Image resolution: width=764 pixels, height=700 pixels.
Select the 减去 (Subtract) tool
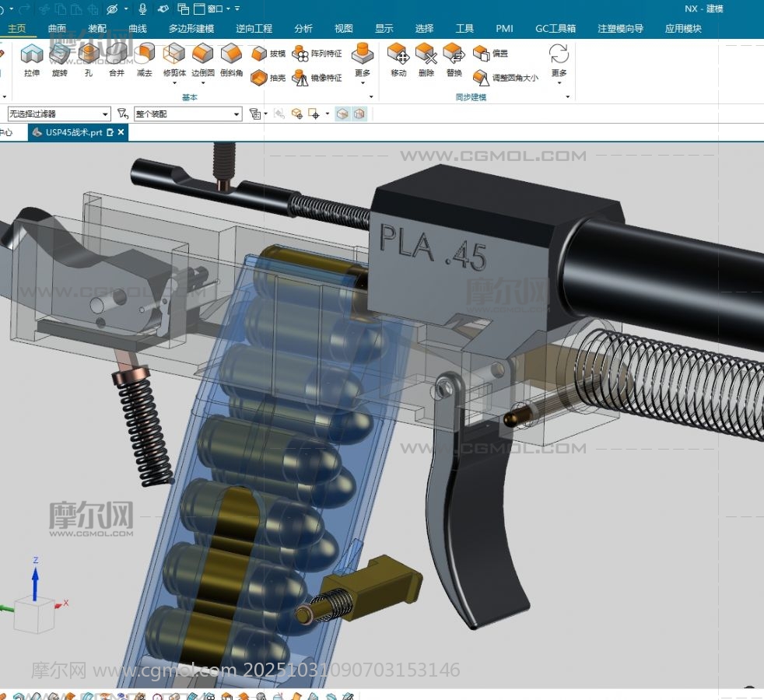pos(144,60)
